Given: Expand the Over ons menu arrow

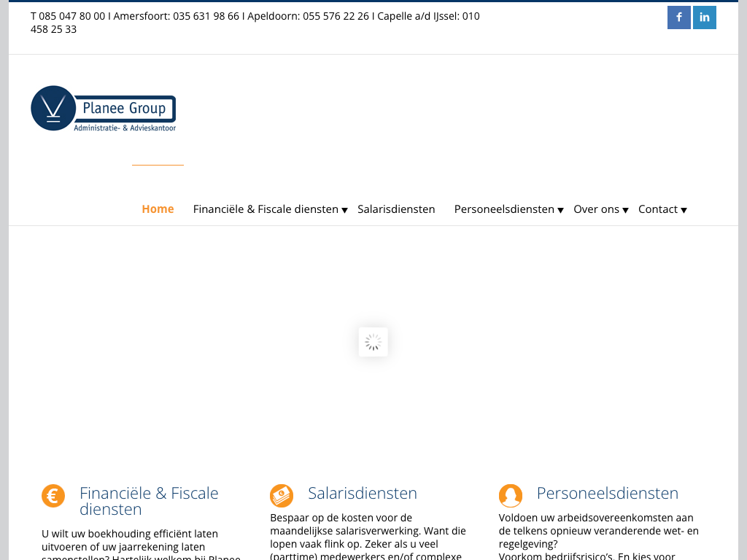Looking at the screenshot, I should pos(625,210).
